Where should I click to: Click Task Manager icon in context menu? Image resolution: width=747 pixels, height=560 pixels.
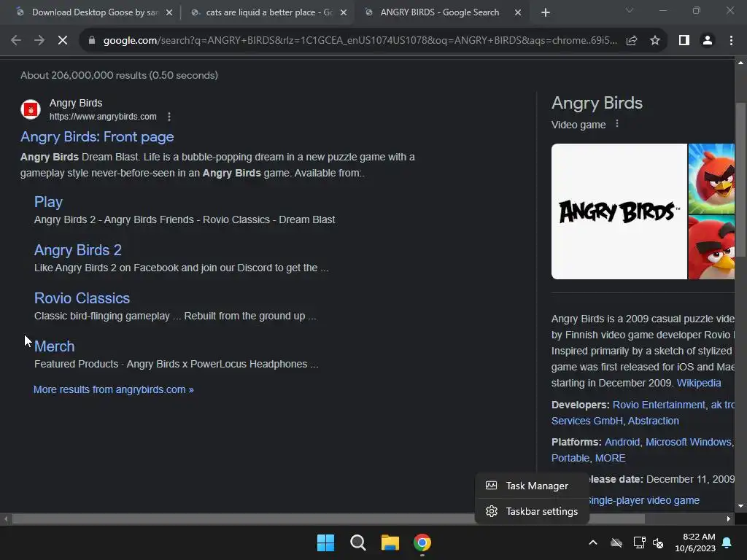(491, 485)
